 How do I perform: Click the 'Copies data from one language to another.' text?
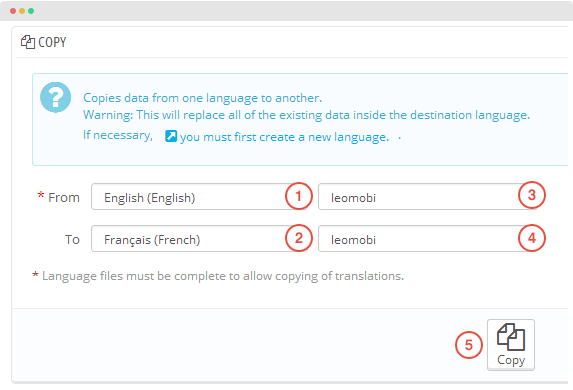pyautogui.click(x=202, y=98)
